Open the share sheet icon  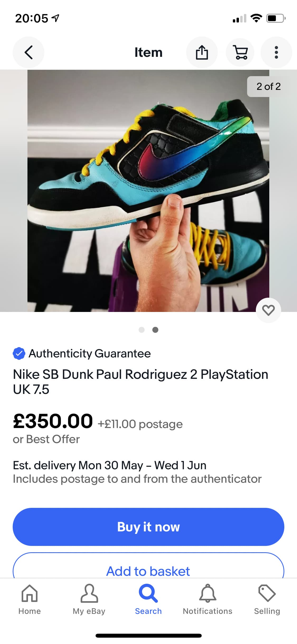click(x=202, y=52)
